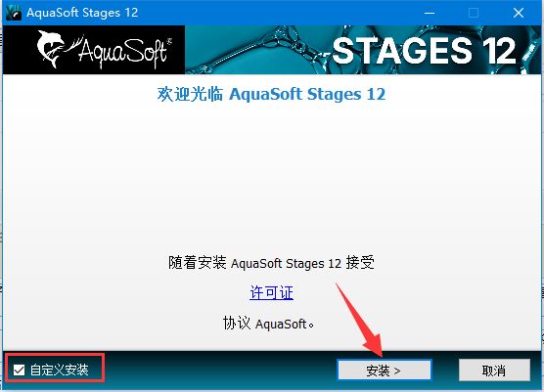The image size is (544, 392).
Task: Click the 欢迎光临 AquaSoft Stages 12 heading
Action: 271,94
